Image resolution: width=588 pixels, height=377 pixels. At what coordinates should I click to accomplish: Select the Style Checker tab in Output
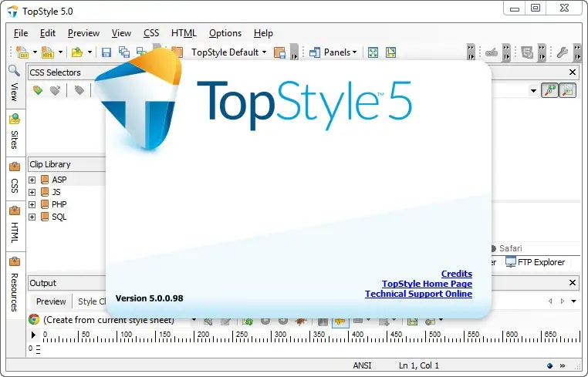92,301
